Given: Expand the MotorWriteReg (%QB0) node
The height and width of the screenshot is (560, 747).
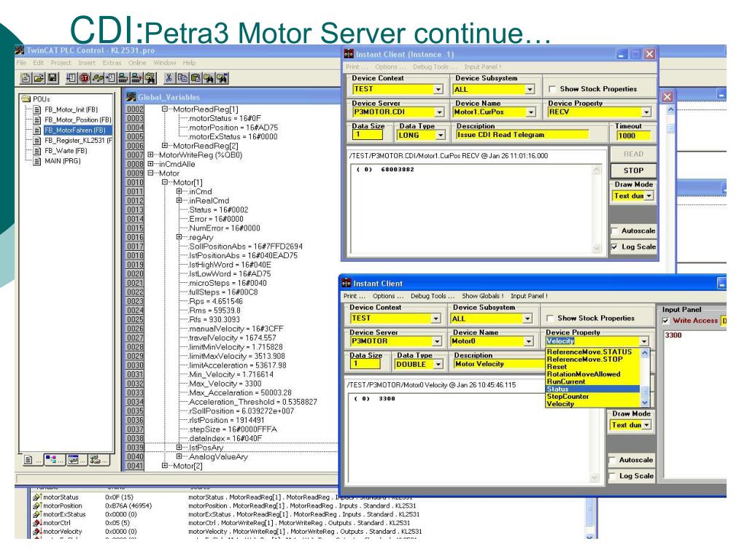Looking at the screenshot, I should tap(150, 155).
